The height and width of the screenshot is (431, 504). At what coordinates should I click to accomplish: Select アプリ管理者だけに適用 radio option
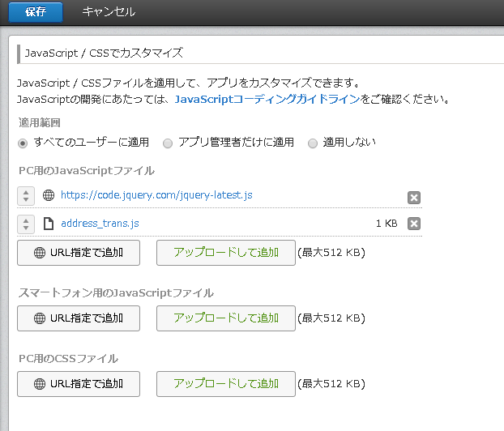coord(168,143)
